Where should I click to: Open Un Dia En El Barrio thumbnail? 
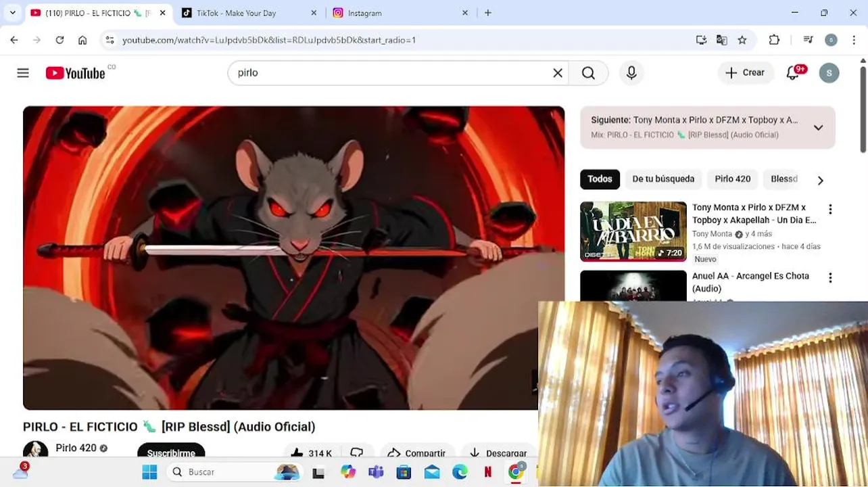point(633,231)
